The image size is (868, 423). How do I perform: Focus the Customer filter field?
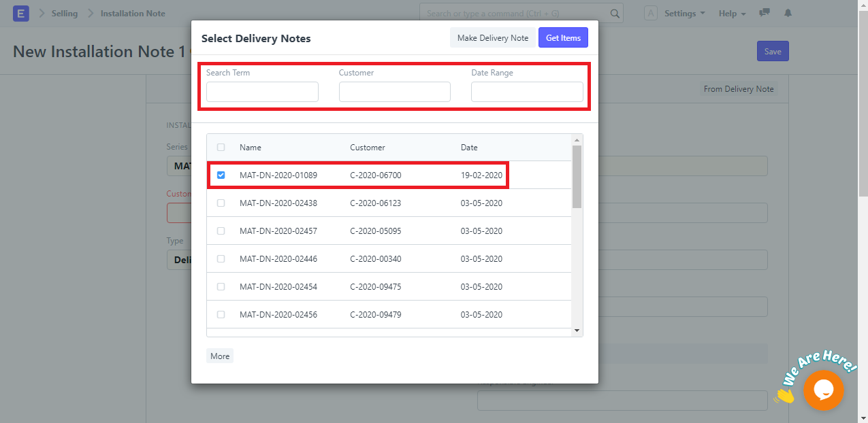(x=395, y=92)
